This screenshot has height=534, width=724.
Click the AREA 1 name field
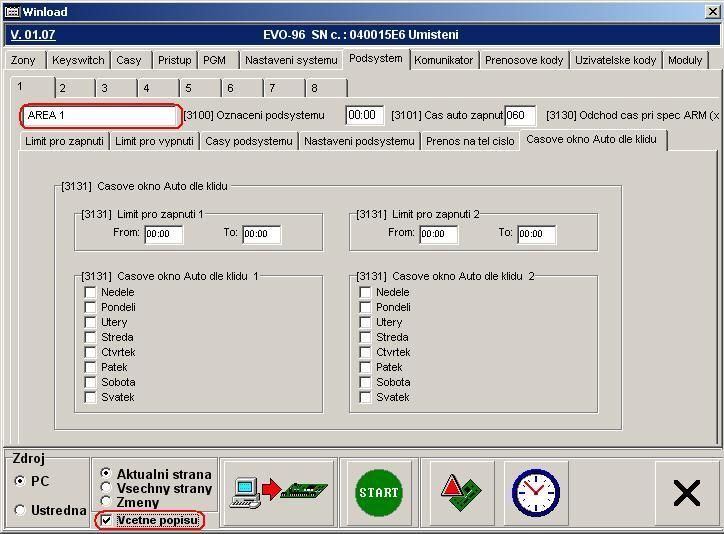tap(100, 116)
